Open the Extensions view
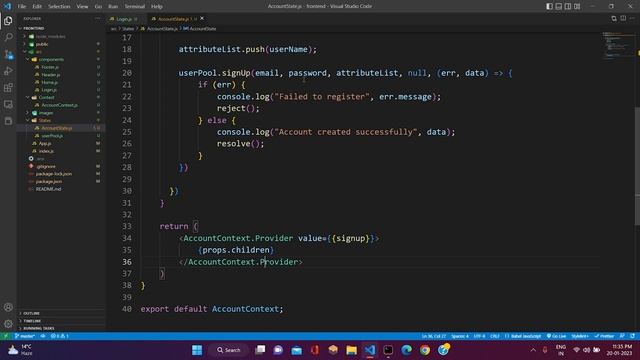 click(x=8, y=88)
